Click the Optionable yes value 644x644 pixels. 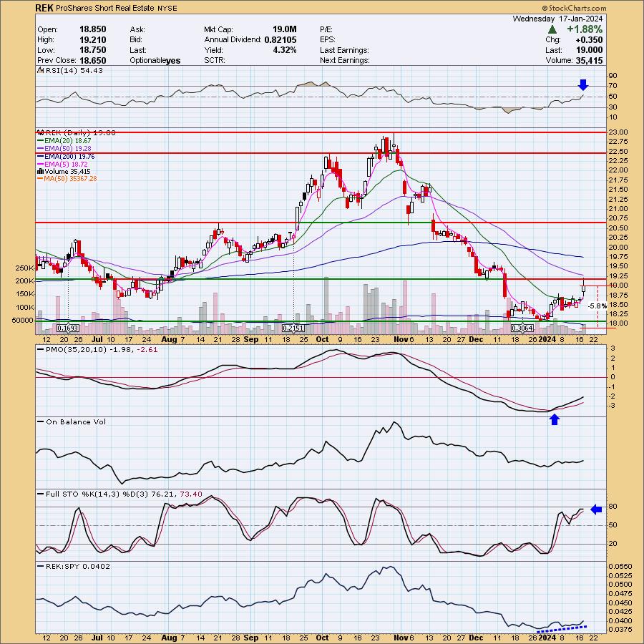tap(173, 60)
